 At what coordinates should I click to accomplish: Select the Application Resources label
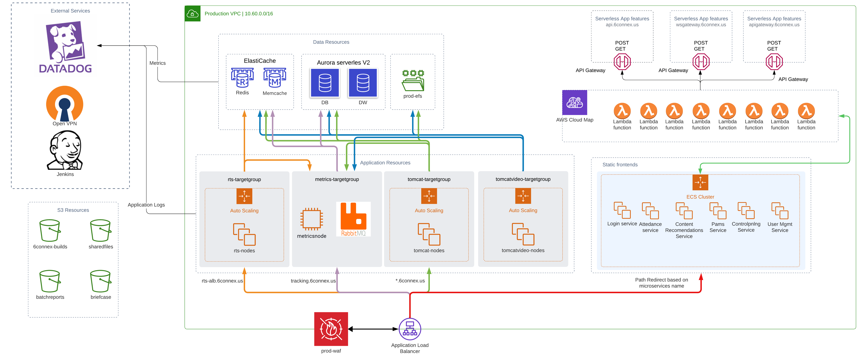tap(385, 163)
